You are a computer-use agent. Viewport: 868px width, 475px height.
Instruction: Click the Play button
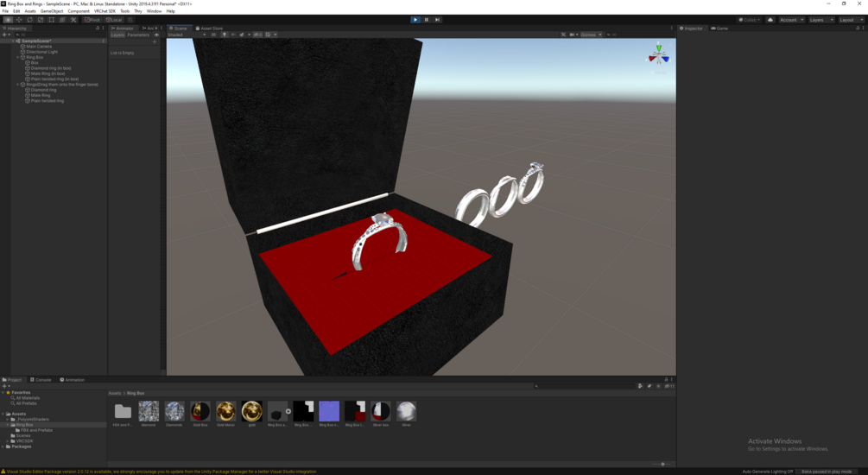(x=415, y=19)
